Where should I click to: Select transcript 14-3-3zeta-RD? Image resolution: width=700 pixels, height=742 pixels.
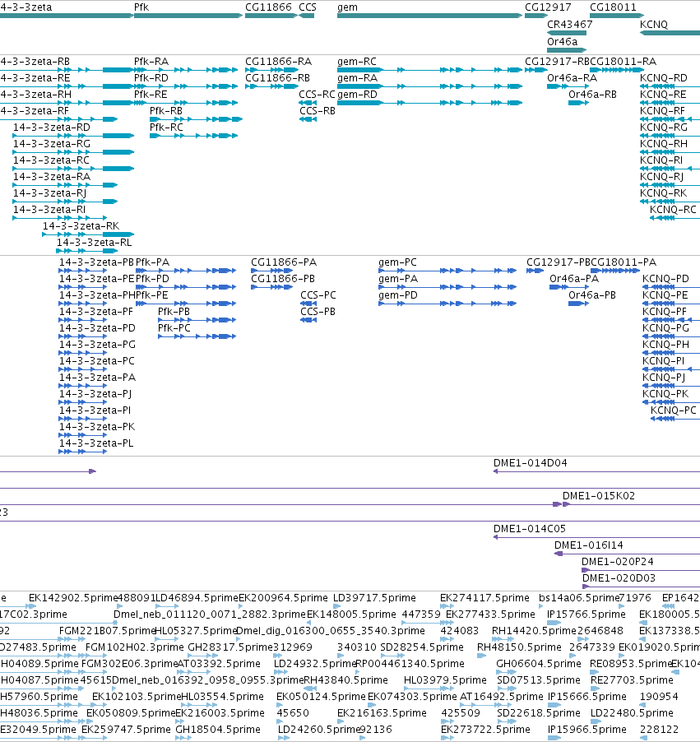tap(52, 128)
